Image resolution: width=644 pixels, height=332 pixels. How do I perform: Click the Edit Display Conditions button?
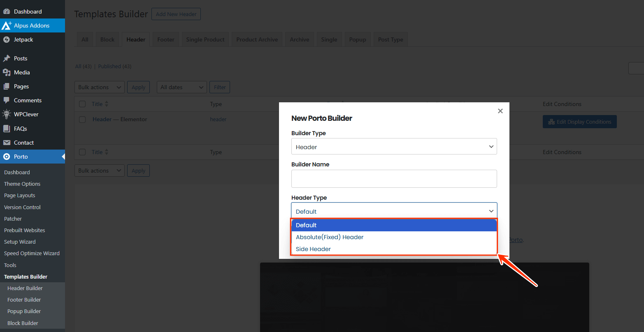point(579,122)
